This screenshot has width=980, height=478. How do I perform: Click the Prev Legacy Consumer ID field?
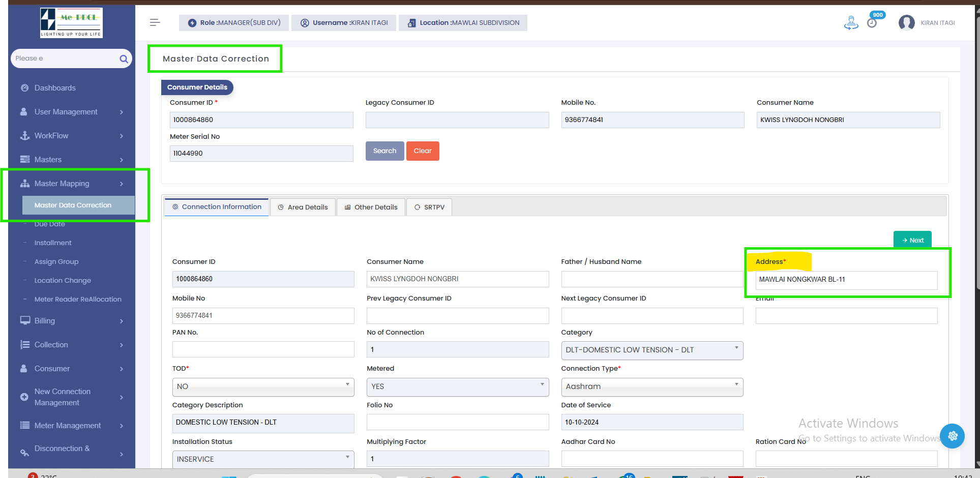[458, 316]
